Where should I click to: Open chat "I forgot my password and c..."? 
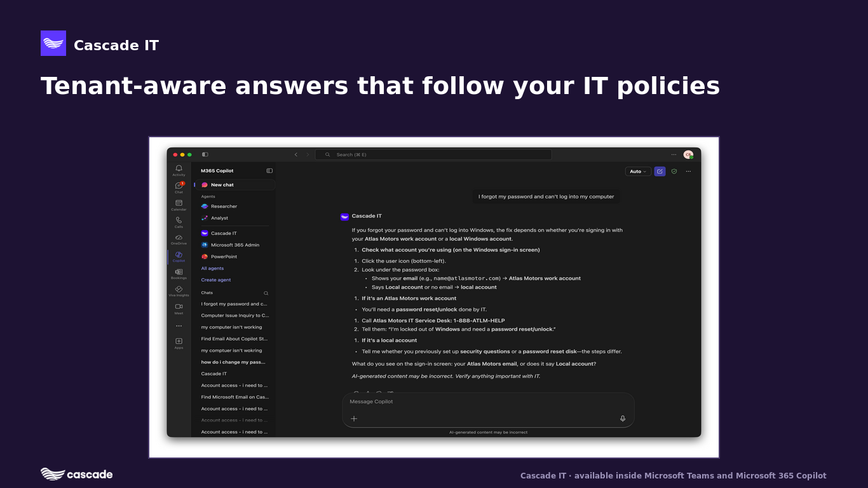click(234, 304)
